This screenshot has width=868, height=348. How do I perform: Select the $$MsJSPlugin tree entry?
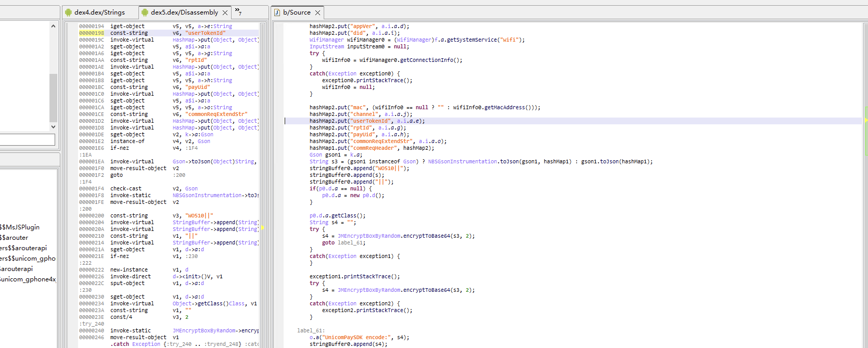(x=20, y=227)
